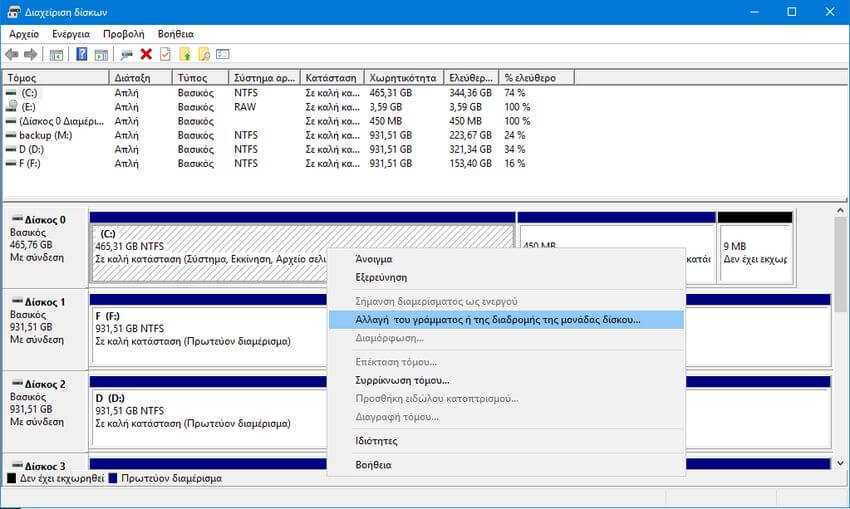Open the Προβολή menu

[124, 34]
